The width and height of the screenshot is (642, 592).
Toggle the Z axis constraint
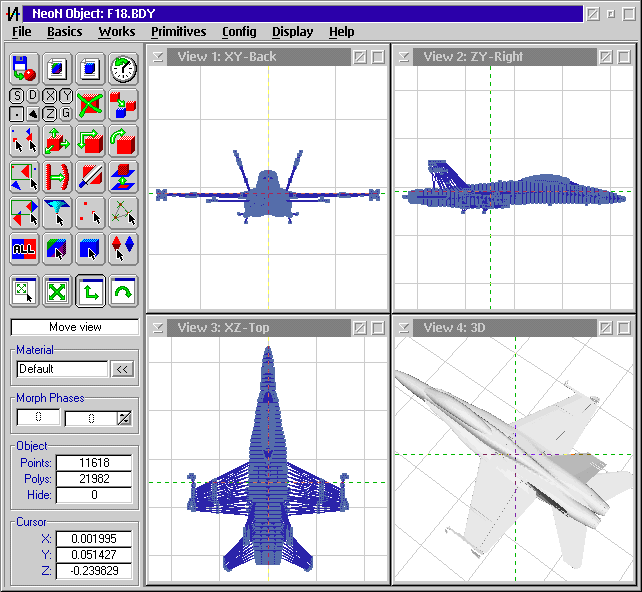(50, 113)
